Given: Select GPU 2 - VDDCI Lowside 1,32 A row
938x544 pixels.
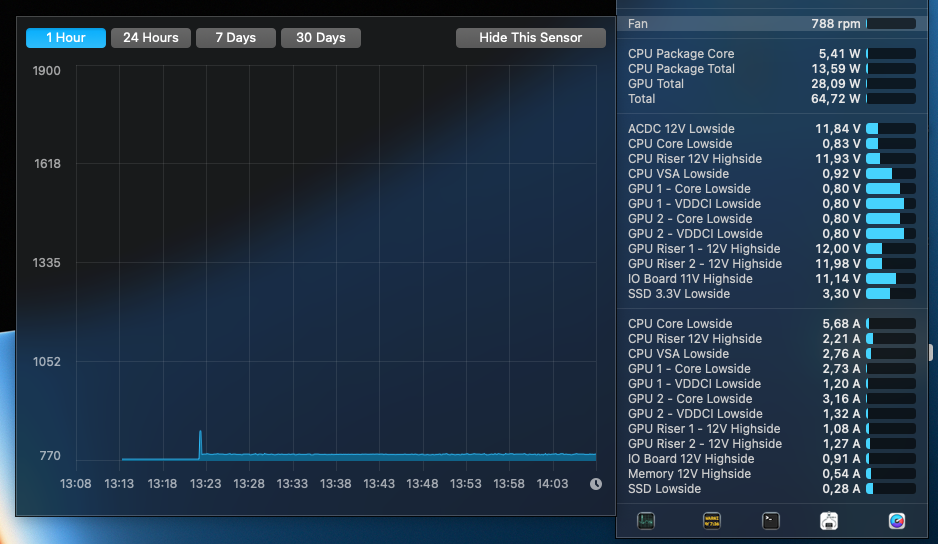Looking at the screenshot, I should (x=772, y=414).
